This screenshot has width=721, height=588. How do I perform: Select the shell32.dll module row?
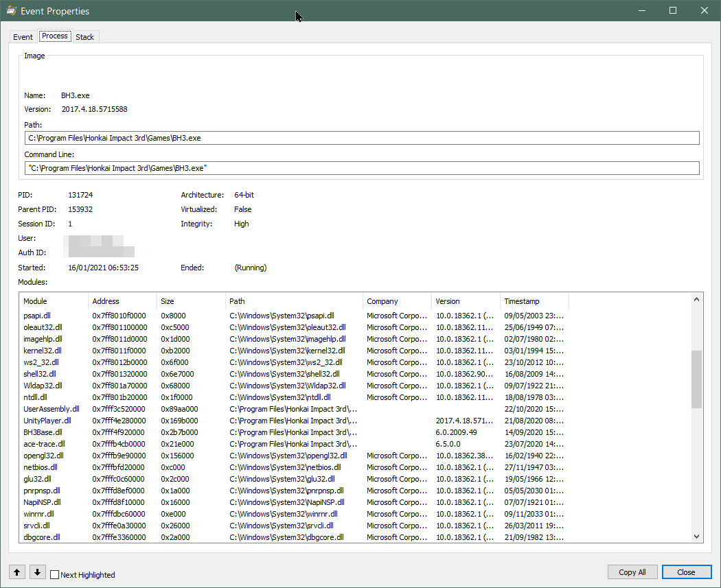tap(295, 374)
